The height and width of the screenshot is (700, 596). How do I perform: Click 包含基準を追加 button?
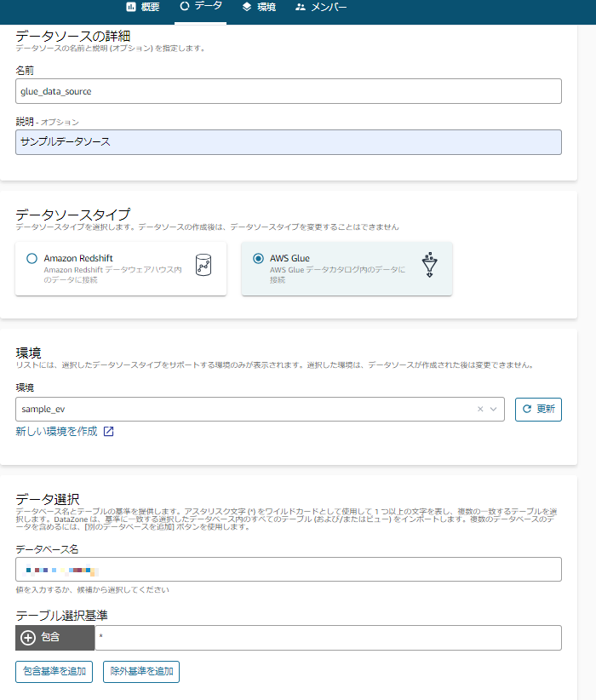tap(54, 672)
